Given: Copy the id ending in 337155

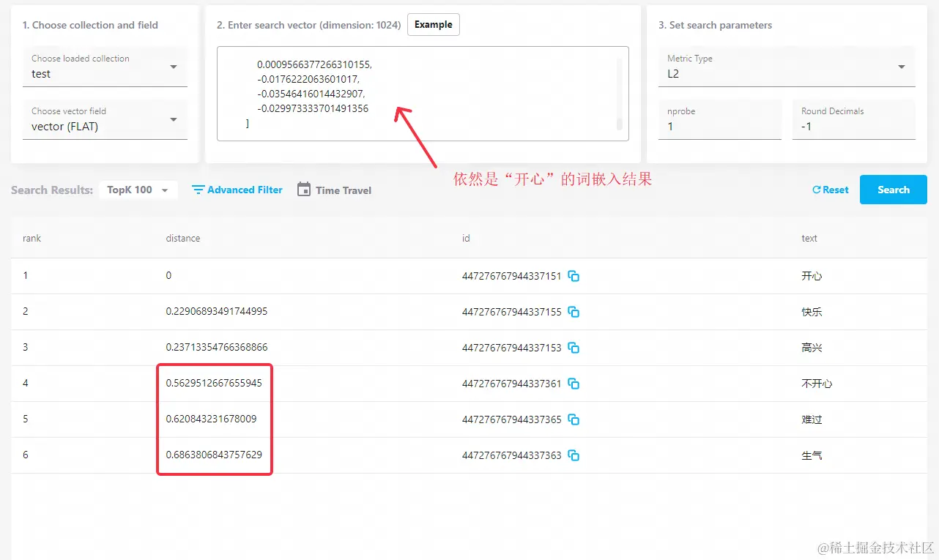Looking at the screenshot, I should [574, 313].
